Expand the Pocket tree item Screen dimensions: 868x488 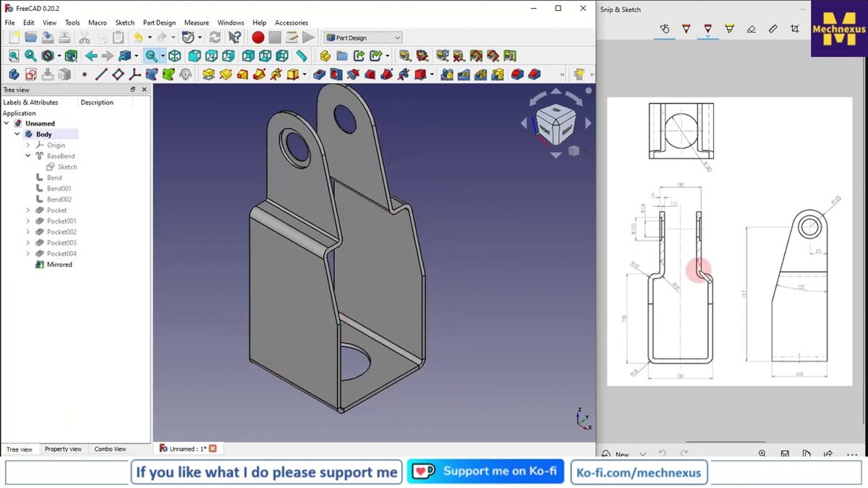[x=28, y=210]
